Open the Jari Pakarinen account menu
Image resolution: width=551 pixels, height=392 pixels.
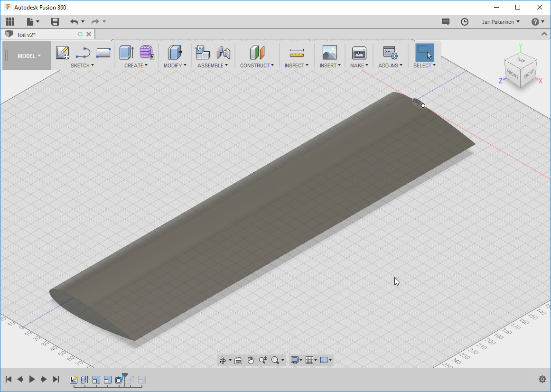coord(500,22)
